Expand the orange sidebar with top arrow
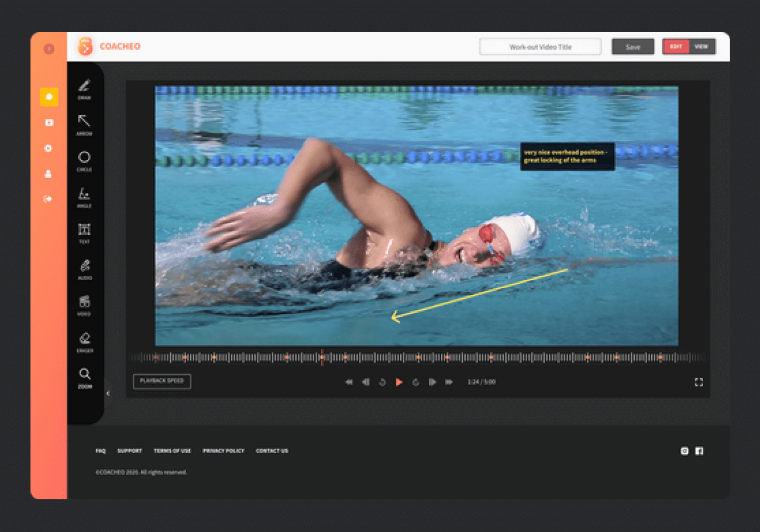Viewport: 760px width, 532px height. click(x=49, y=49)
